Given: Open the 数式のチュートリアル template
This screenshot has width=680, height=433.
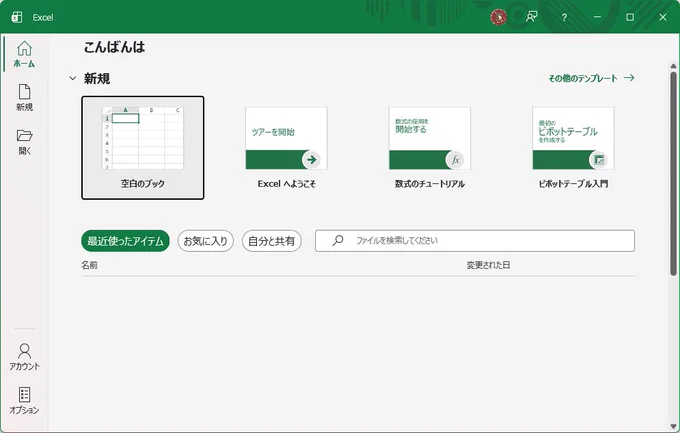Looking at the screenshot, I should 430,148.
